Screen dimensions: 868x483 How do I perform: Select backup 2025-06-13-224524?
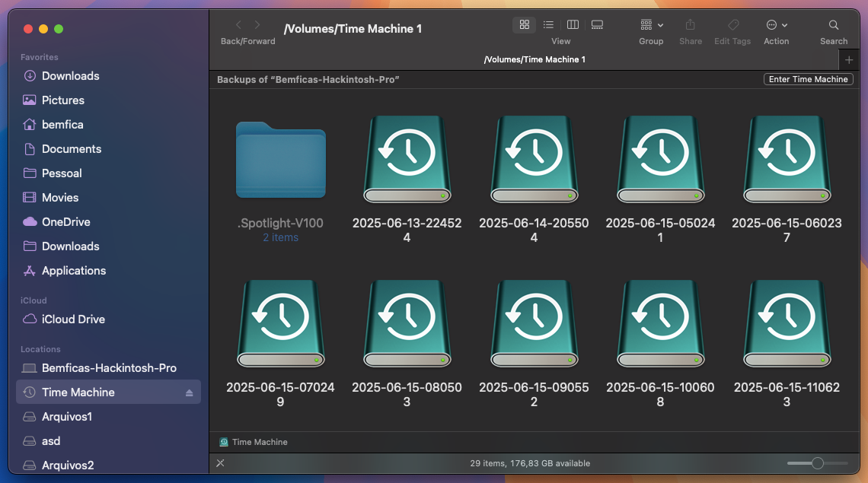(x=407, y=159)
